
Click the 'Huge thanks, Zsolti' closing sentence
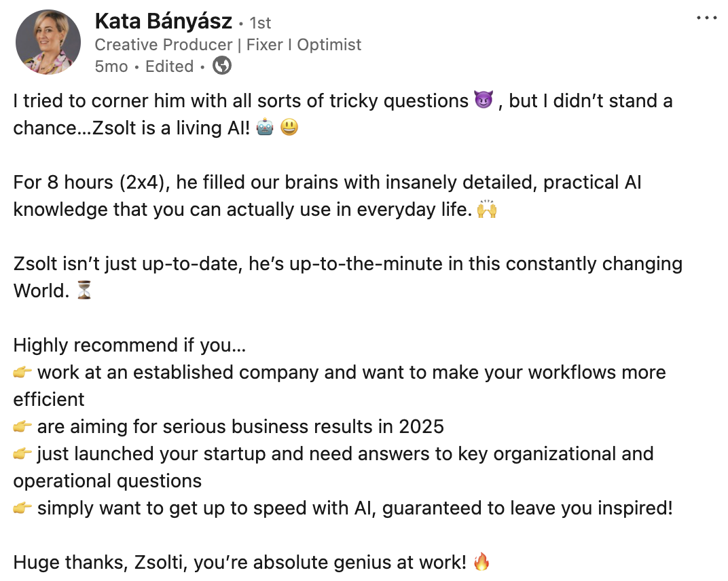tap(239, 562)
